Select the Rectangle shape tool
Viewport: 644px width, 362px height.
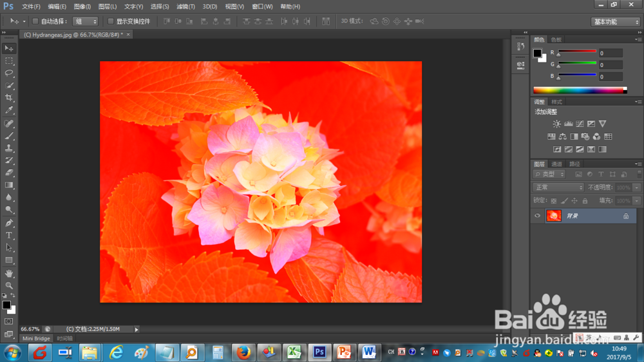(8, 260)
